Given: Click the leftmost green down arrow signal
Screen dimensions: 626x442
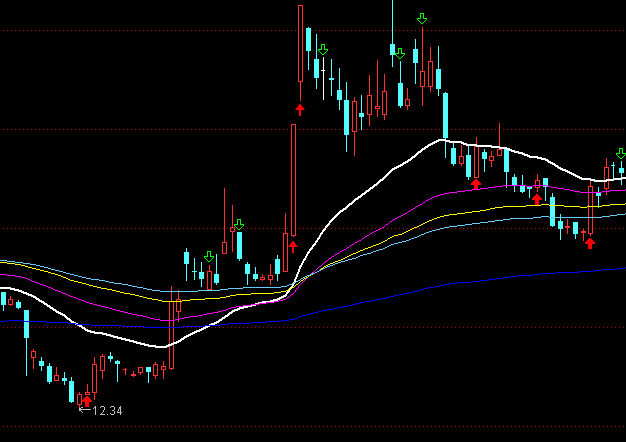Looking at the screenshot, I should [209, 257].
